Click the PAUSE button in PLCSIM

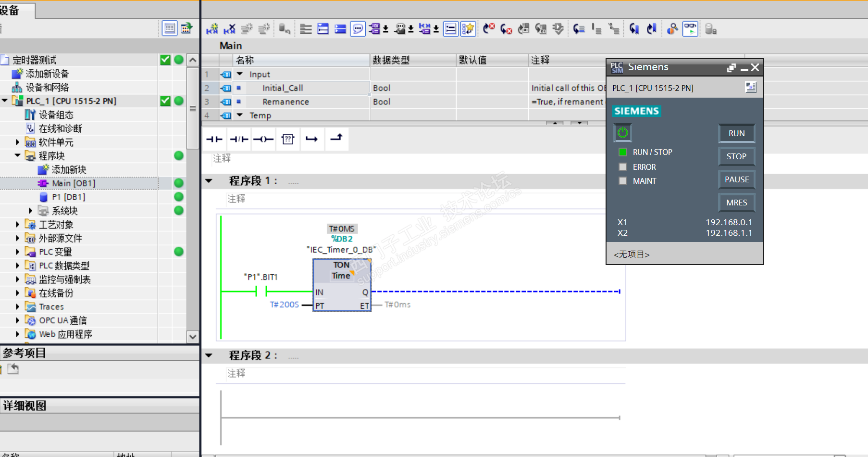[736, 179]
